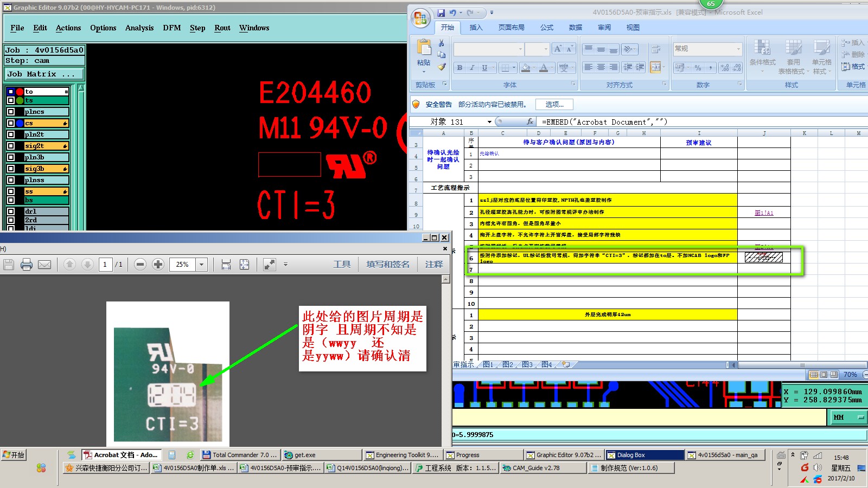Click the Excel formula bar text
Image resolution: width=868 pixels, height=488 pixels.
click(604, 122)
